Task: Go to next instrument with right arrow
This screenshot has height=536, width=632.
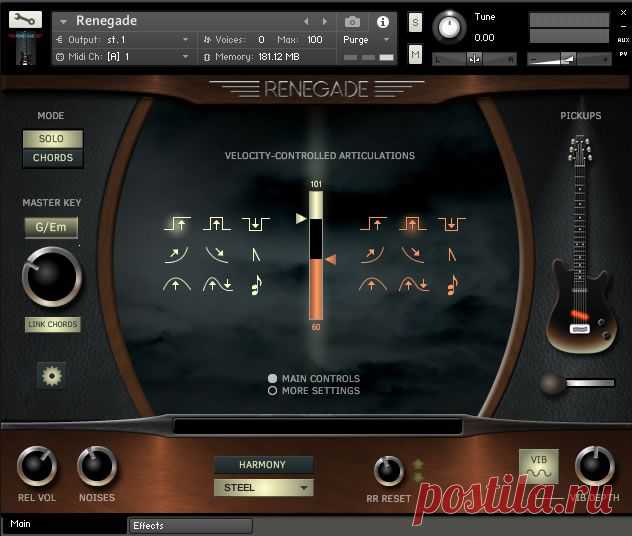Action: coord(324,21)
